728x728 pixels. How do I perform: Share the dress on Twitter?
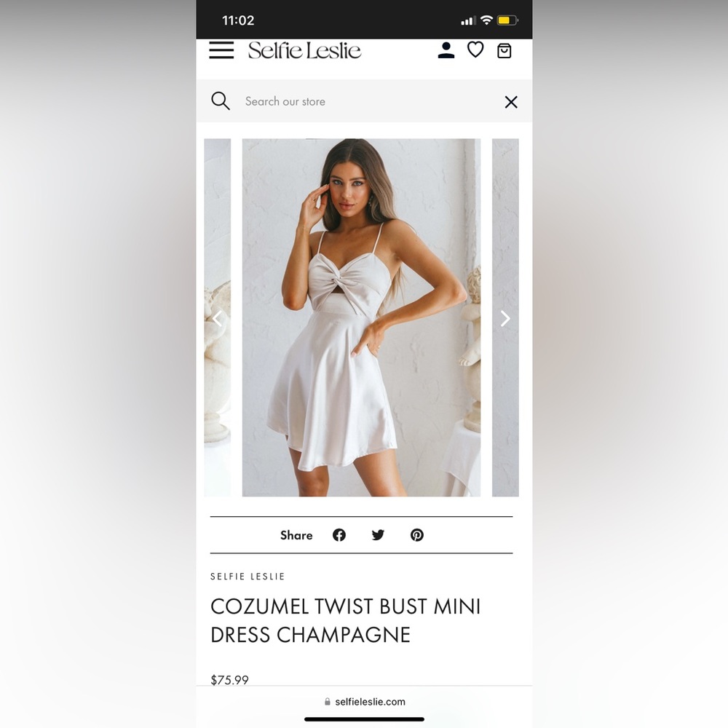[x=378, y=535]
